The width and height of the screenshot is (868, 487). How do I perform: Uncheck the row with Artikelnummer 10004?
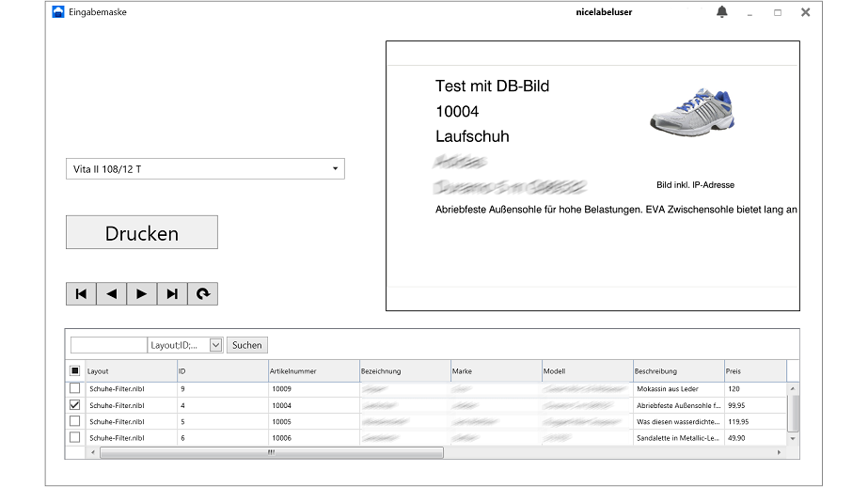[75, 405]
